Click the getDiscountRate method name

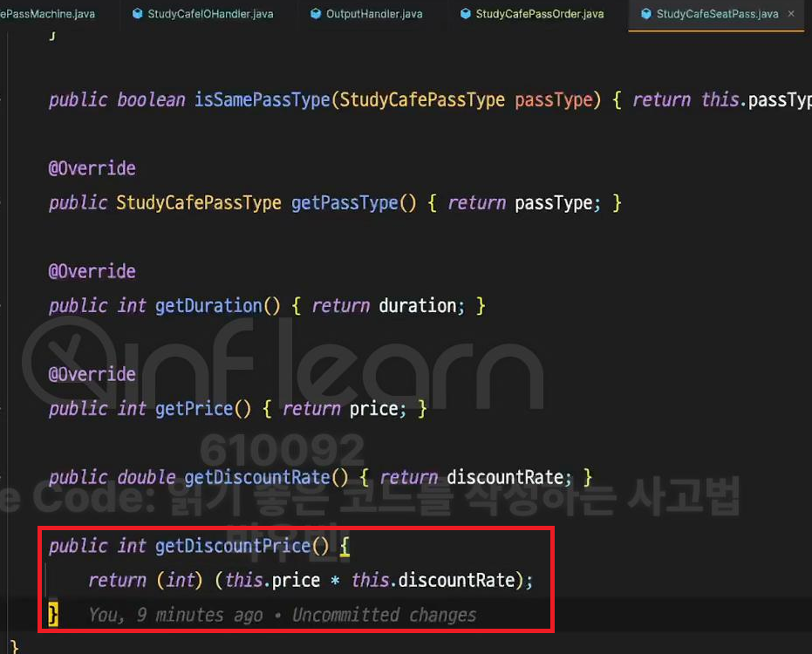(257, 477)
